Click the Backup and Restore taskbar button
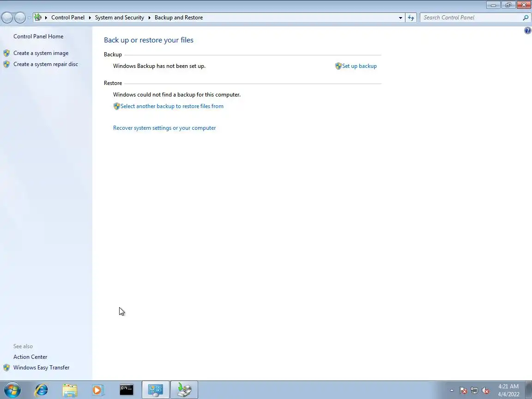The image size is (532, 399). tap(184, 390)
